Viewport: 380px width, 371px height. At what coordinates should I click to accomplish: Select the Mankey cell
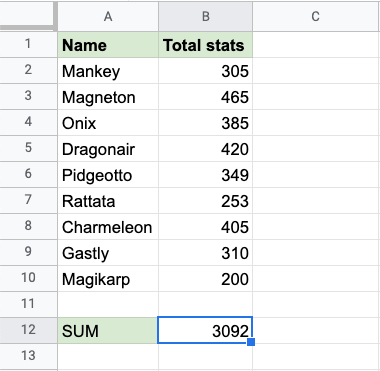(x=108, y=71)
